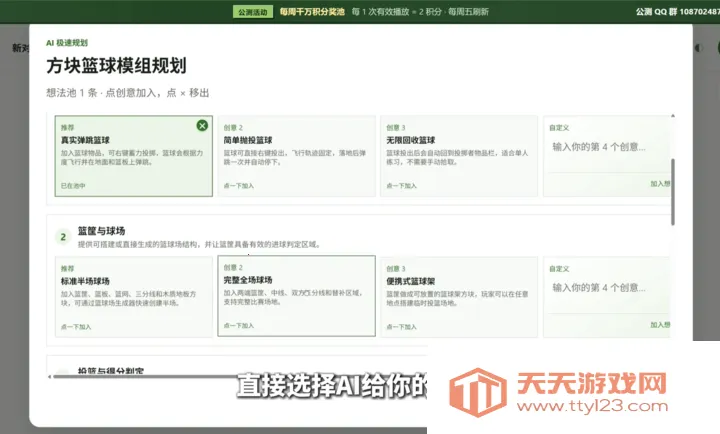Click 点一下加入 under 标准半场球场
720x434 pixels.
[76, 327]
